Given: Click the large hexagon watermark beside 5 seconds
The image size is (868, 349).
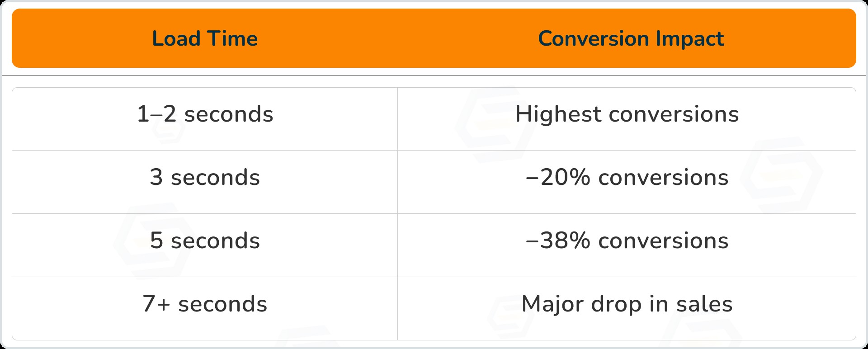Looking at the screenshot, I should coord(151,242).
